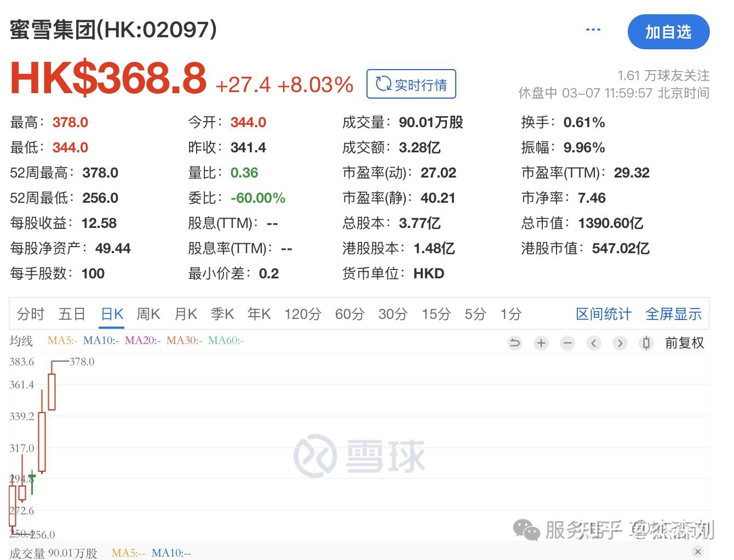Click the 加自选 add-to-watchlist button

669,32
